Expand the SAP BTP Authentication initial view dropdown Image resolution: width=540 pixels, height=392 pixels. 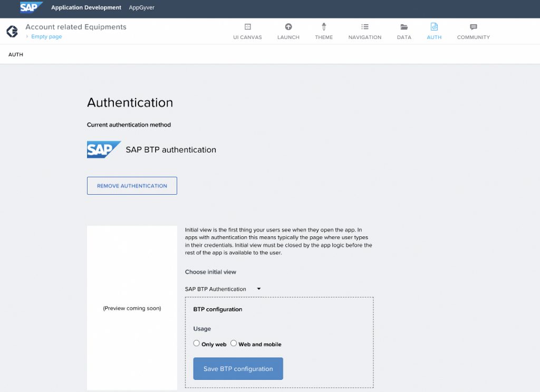tap(223, 289)
